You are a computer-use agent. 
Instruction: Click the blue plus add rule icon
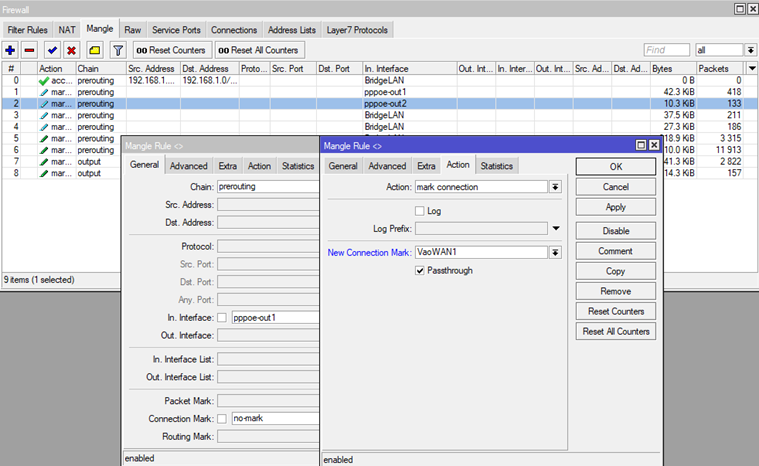point(10,50)
